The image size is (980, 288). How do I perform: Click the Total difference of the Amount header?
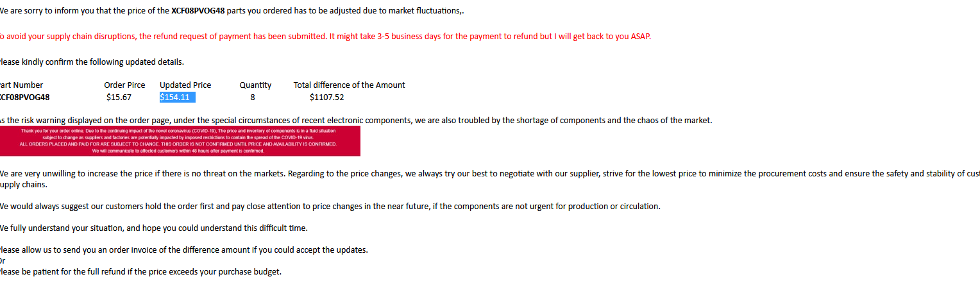click(x=349, y=85)
